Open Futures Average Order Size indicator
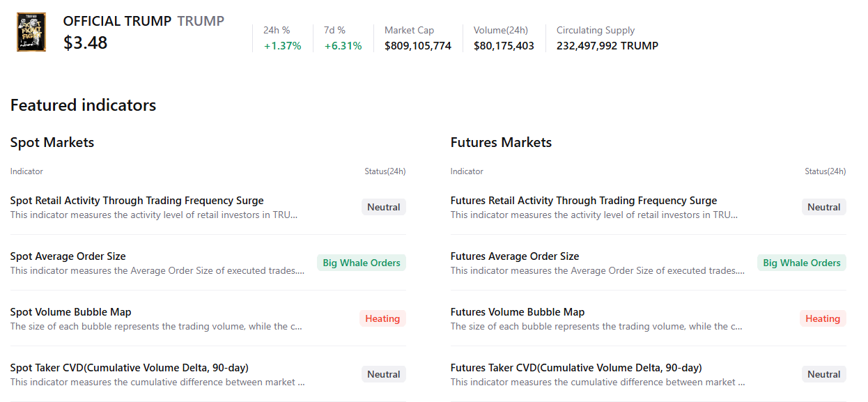 (514, 256)
